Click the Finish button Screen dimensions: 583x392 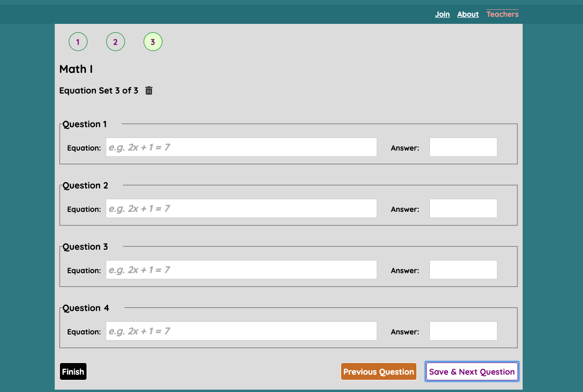[73, 372]
